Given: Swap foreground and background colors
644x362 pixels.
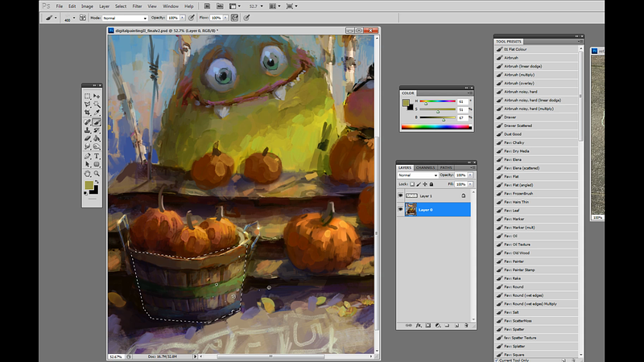Looking at the screenshot, I should coord(97,182).
